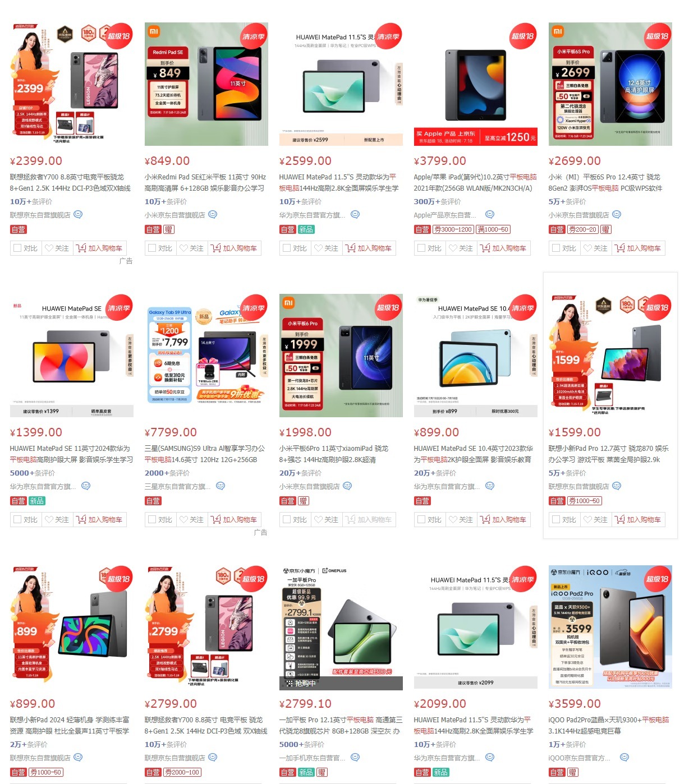Image resolution: width=689 pixels, height=784 pixels.
Task: Open Samsung S9 Ultra product title link
Action: [x=205, y=454]
